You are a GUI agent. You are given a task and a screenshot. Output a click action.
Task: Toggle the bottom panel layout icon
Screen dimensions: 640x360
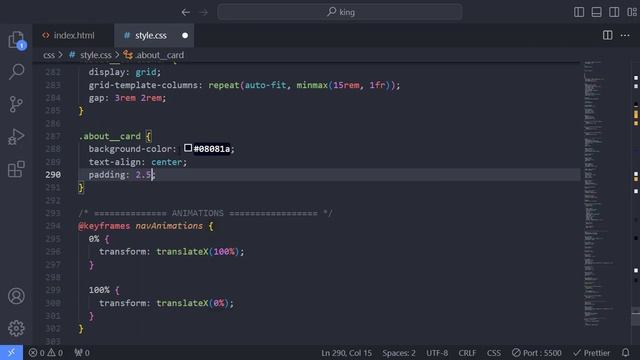(596, 12)
